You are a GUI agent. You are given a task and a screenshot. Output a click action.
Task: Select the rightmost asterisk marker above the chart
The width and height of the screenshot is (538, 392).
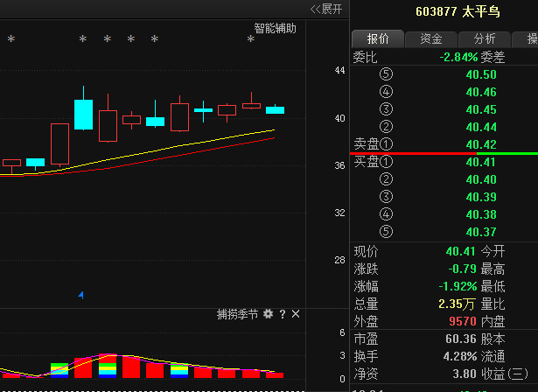pyautogui.click(x=251, y=39)
